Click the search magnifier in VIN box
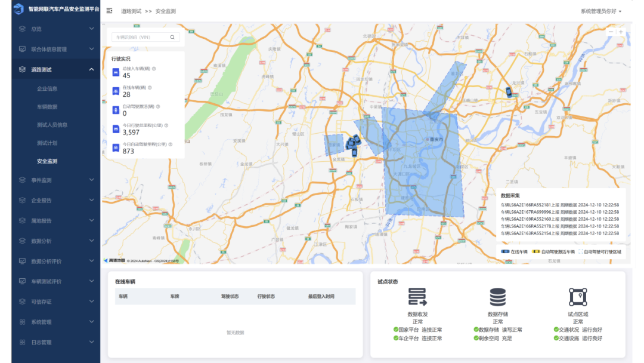 (172, 37)
